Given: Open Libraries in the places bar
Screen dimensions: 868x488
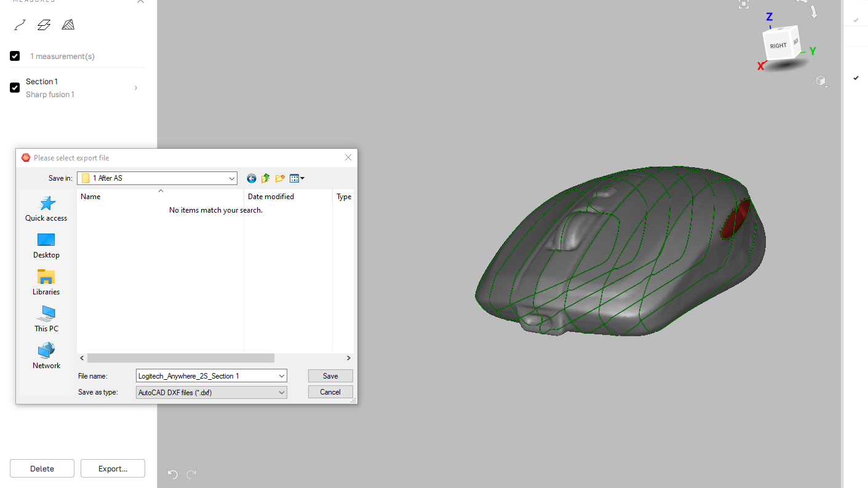Looking at the screenshot, I should click(46, 283).
